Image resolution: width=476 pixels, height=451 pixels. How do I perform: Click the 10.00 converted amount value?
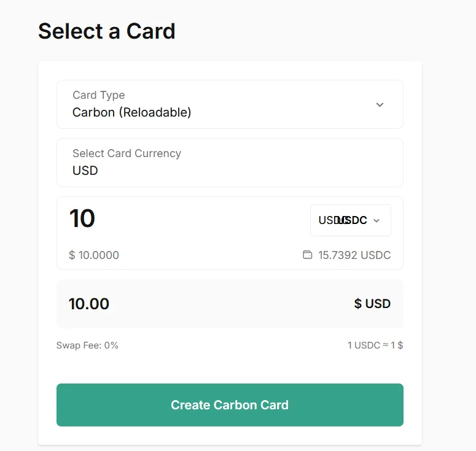[x=89, y=304]
